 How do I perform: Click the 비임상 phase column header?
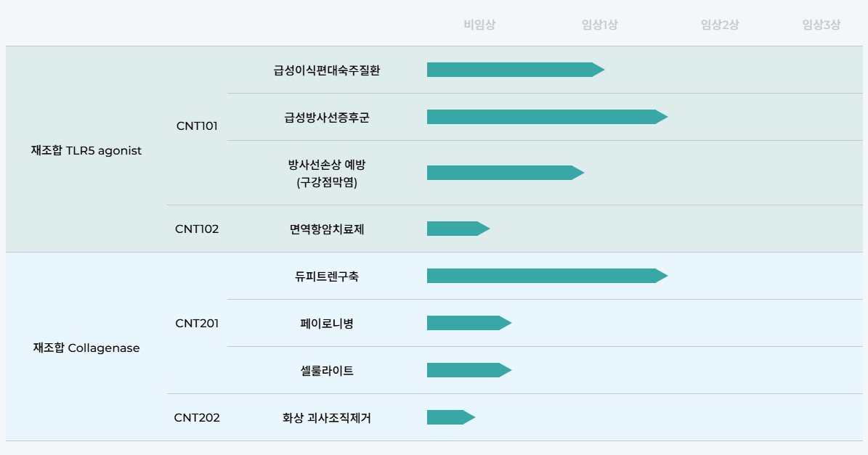point(480,25)
